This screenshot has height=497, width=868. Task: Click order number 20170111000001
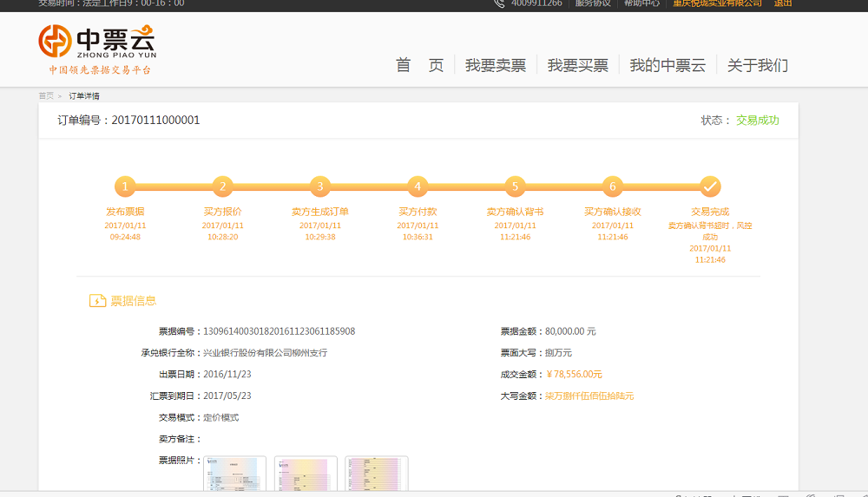click(155, 120)
